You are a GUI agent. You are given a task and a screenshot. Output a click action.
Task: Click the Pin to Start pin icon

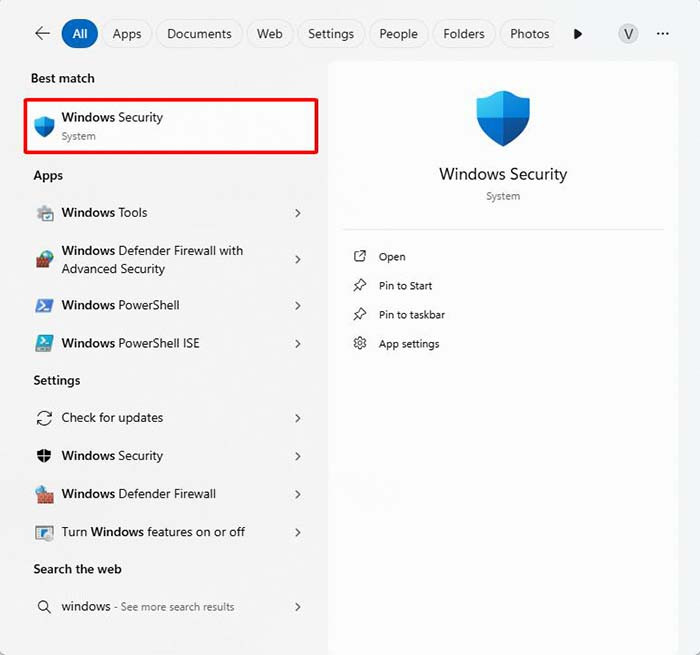(x=360, y=285)
